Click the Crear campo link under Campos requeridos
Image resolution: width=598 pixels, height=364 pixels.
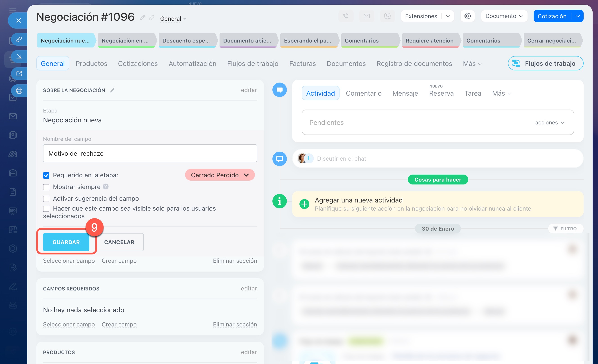click(x=119, y=324)
